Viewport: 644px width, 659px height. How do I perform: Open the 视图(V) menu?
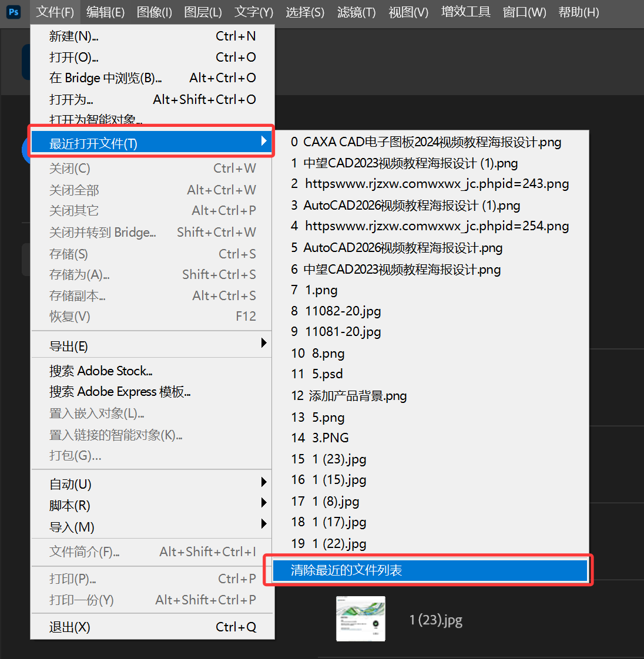click(x=408, y=12)
